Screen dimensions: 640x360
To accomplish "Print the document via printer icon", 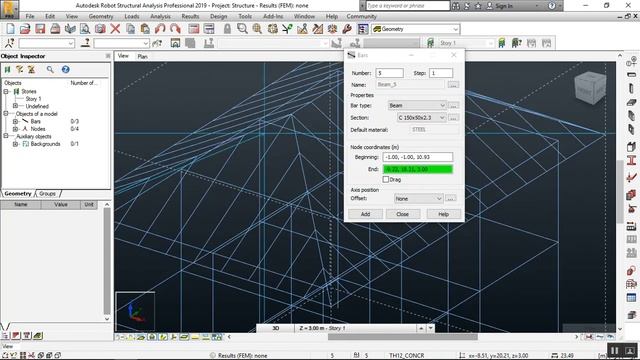I will pyautogui.click(x=55, y=29).
